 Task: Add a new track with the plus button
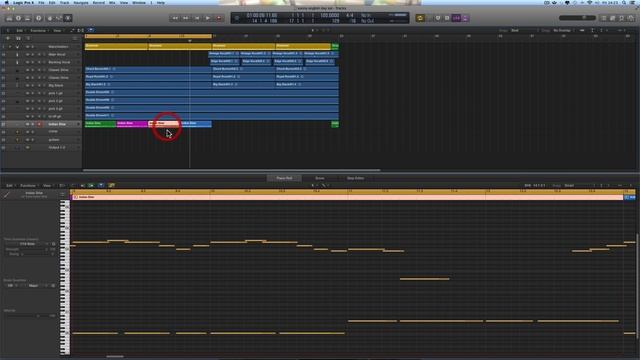coord(8,38)
